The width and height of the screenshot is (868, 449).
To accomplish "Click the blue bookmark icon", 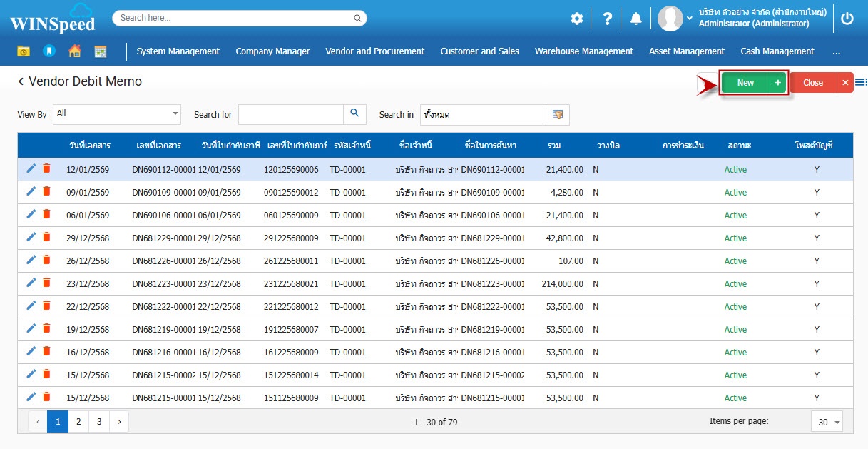I will 48,51.
